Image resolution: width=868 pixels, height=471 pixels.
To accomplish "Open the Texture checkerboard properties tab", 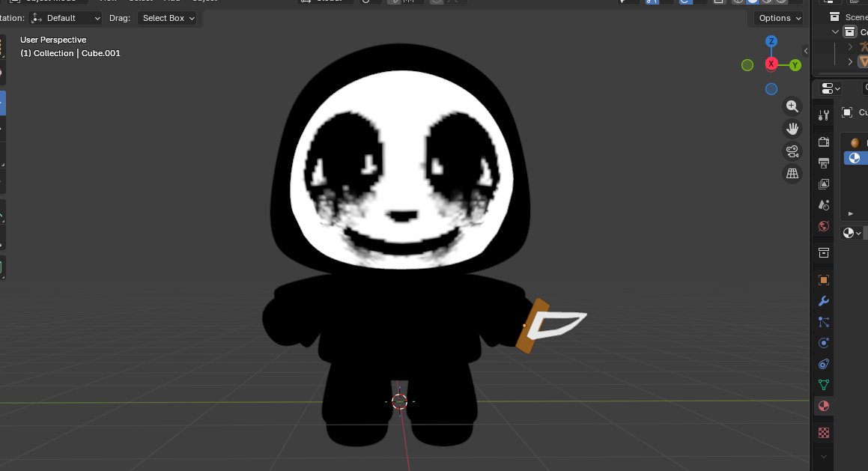I will coord(824,432).
